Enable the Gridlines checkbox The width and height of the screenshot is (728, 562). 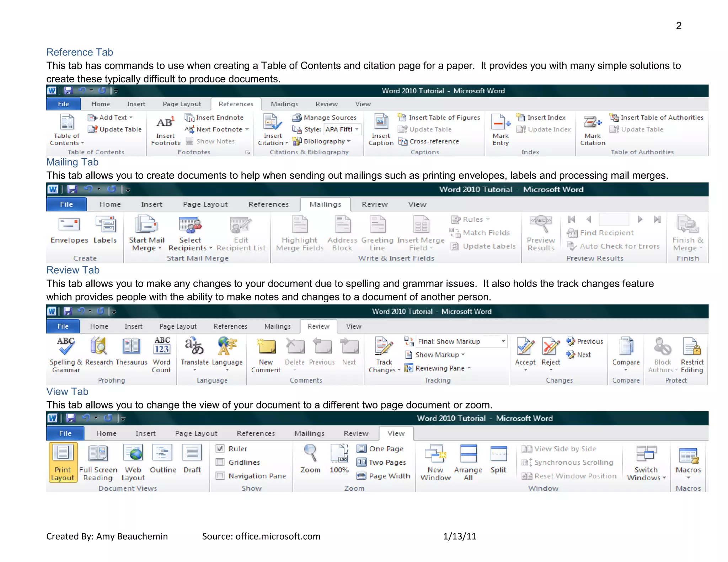pos(220,462)
